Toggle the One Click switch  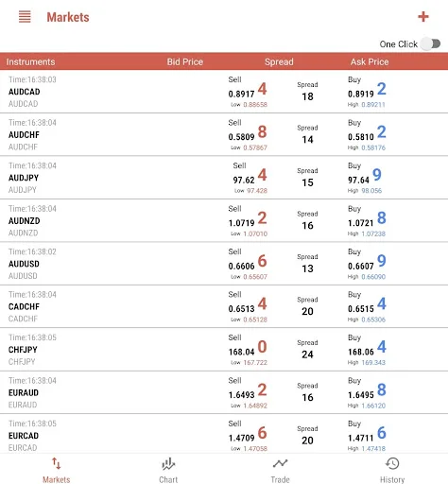coord(431,43)
